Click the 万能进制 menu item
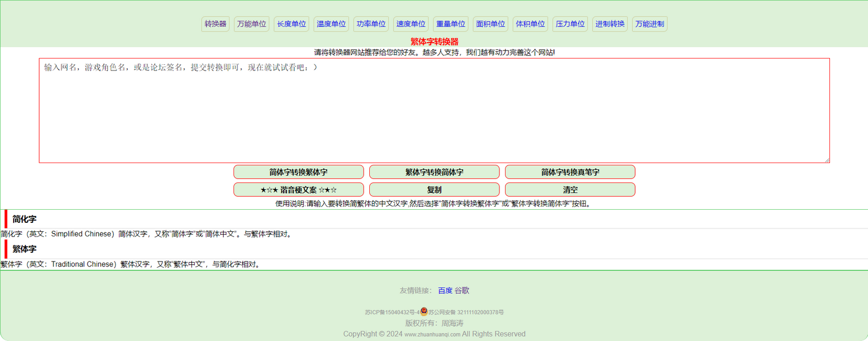The height and width of the screenshot is (341, 868). (649, 24)
